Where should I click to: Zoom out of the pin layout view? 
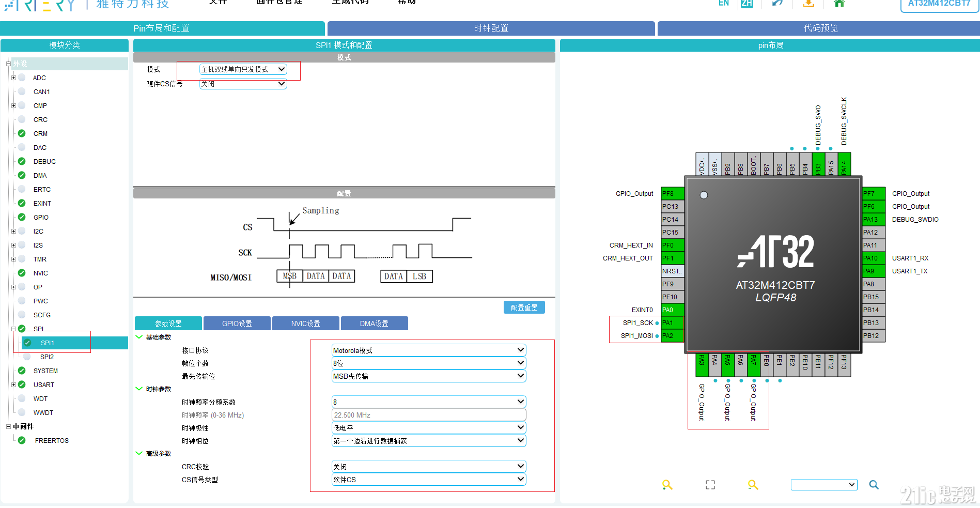753,485
